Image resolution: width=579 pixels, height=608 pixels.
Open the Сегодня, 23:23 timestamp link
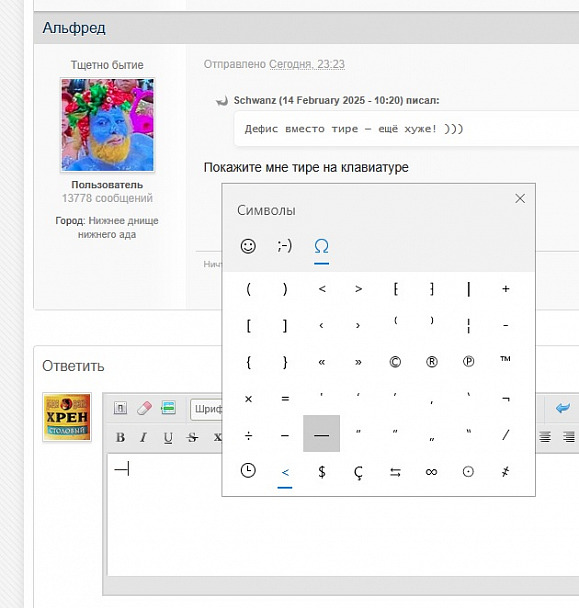click(307, 64)
